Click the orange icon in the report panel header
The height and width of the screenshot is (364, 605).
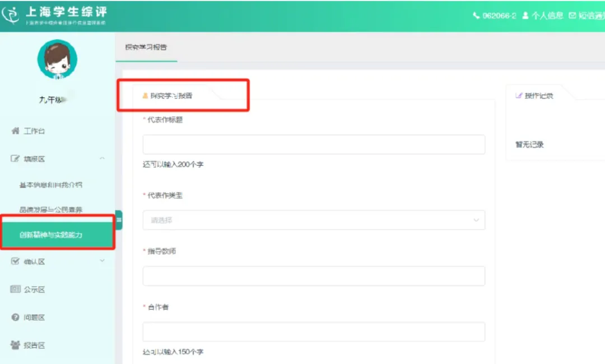(145, 95)
